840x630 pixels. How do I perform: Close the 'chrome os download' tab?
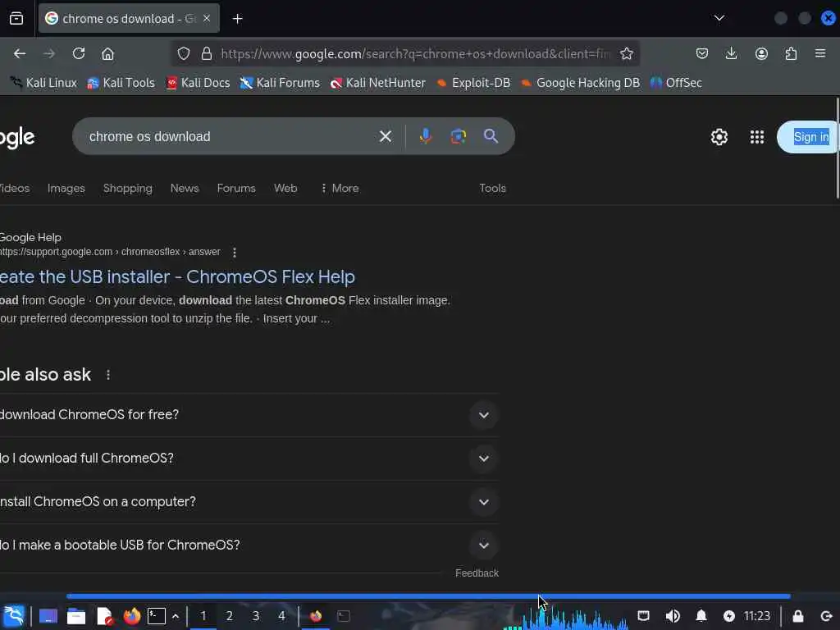click(207, 18)
